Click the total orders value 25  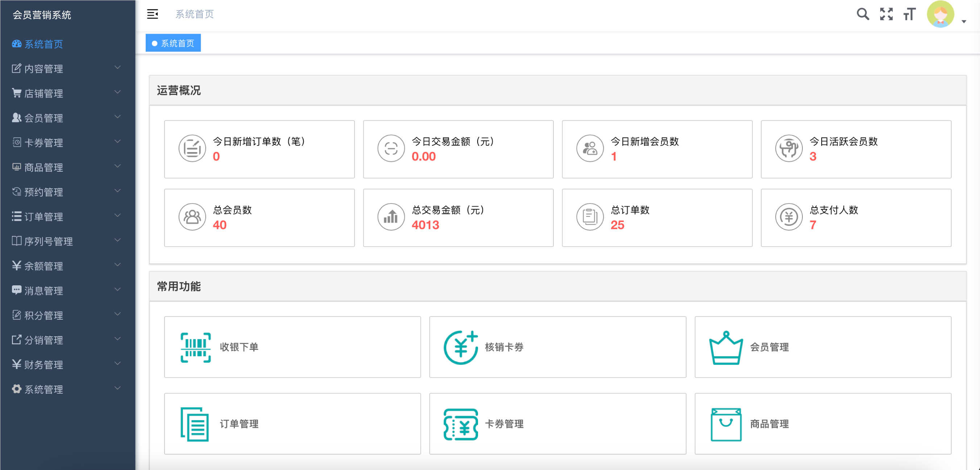pyautogui.click(x=618, y=225)
